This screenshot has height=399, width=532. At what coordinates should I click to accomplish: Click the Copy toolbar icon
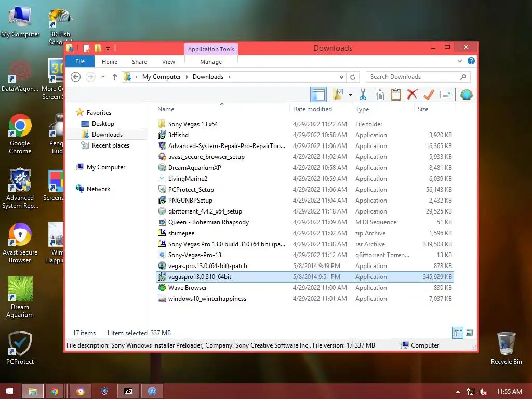pyautogui.click(x=379, y=95)
